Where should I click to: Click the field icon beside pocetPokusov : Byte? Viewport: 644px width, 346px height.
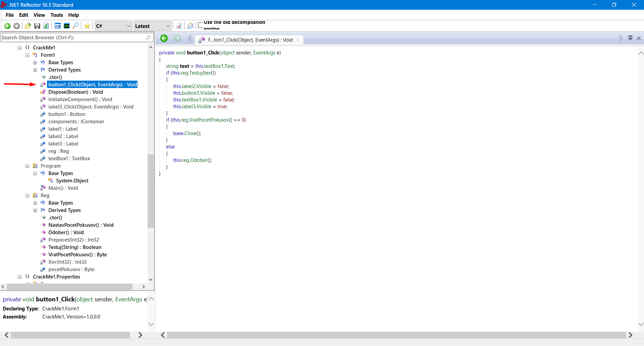coord(43,269)
